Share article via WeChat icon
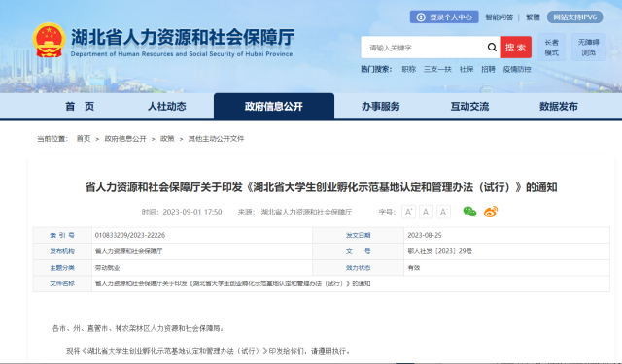This screenshot has width=622, height=364. coord(469,212)
